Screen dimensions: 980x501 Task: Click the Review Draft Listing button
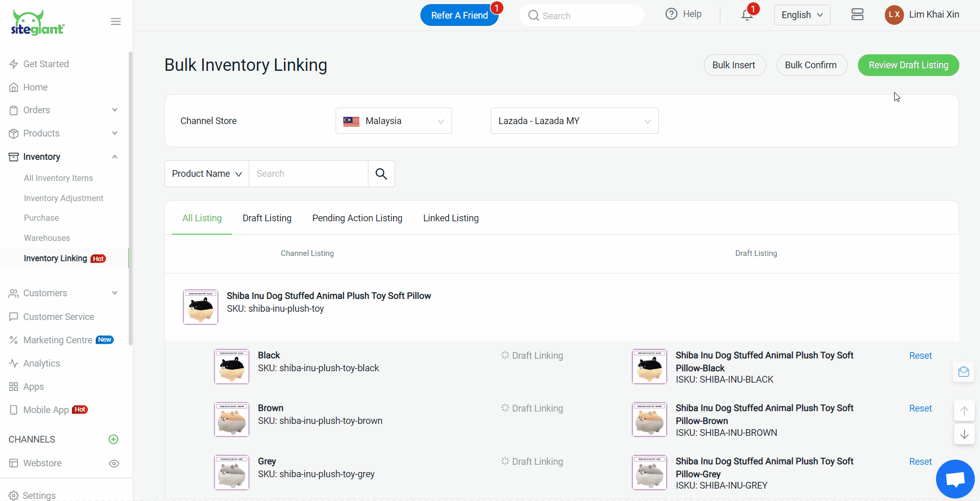(x=908, y=65)
